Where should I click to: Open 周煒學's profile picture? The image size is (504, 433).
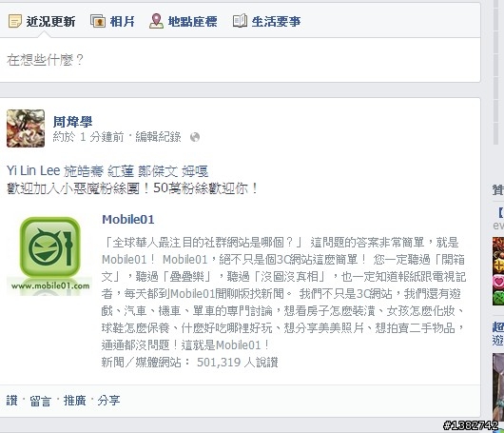point(26,128)
